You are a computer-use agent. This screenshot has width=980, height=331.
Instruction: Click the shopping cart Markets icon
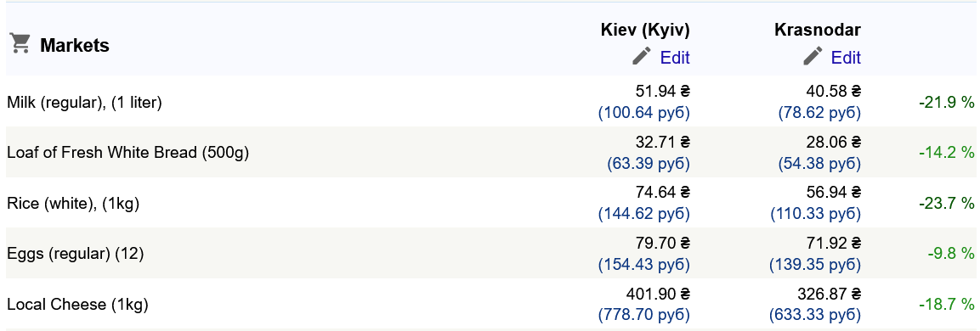20,44
